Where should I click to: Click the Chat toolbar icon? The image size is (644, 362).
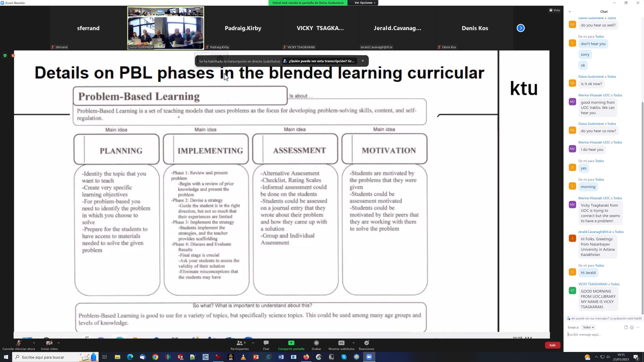pos(266,343)
